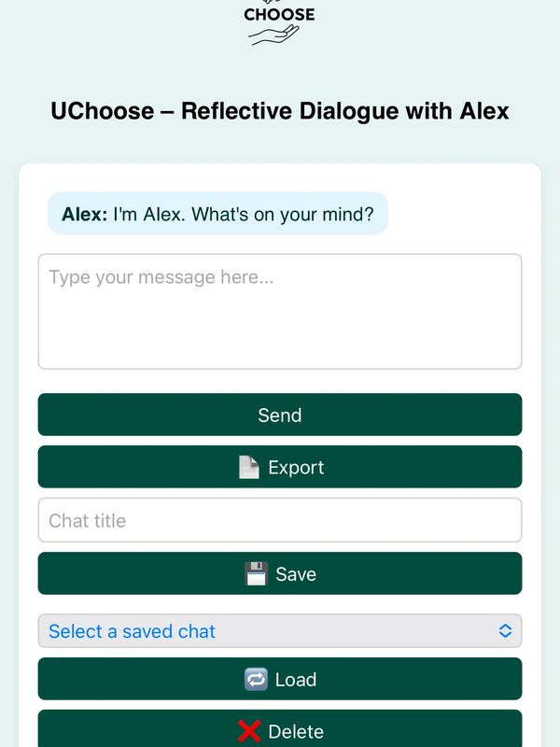Viewport: 560px width, 747px height.
Task: Click 'Select a saved chat' blue label
Action: [132, 631]
